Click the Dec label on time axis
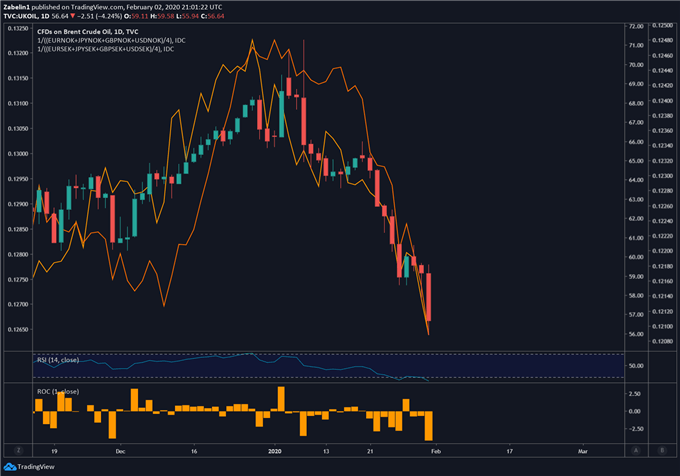Viewport: 680px width, 476px height. (x=120, y=451)
